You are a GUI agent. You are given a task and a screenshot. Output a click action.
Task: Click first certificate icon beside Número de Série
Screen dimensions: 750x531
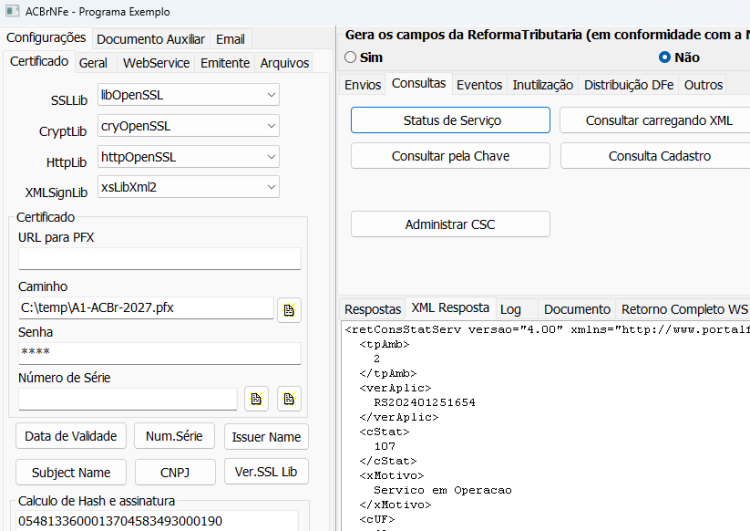[x=256, y=398]
